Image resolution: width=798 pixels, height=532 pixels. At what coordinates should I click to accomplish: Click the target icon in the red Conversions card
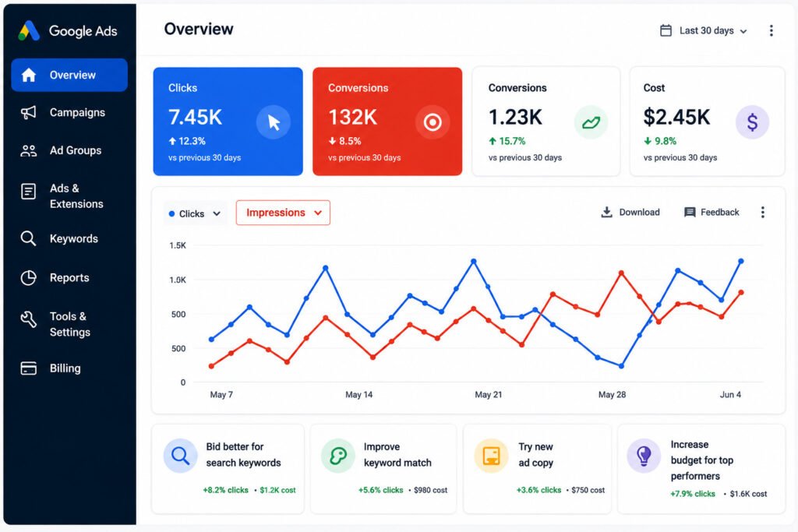pos(433,122)
